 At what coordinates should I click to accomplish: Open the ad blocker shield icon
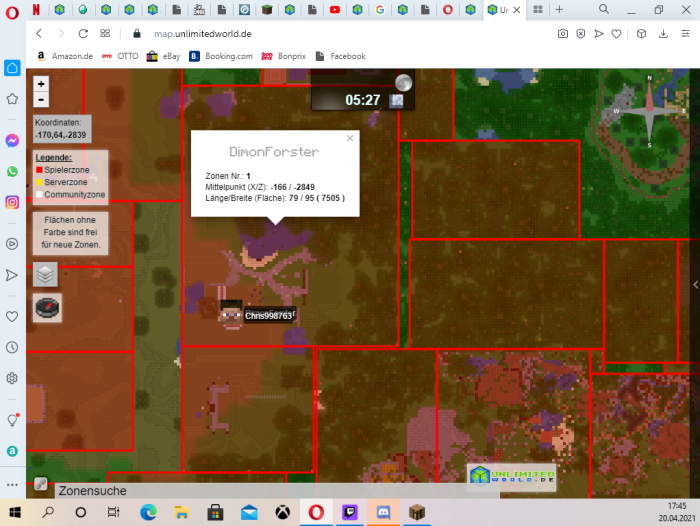click(x=580, y=33)
